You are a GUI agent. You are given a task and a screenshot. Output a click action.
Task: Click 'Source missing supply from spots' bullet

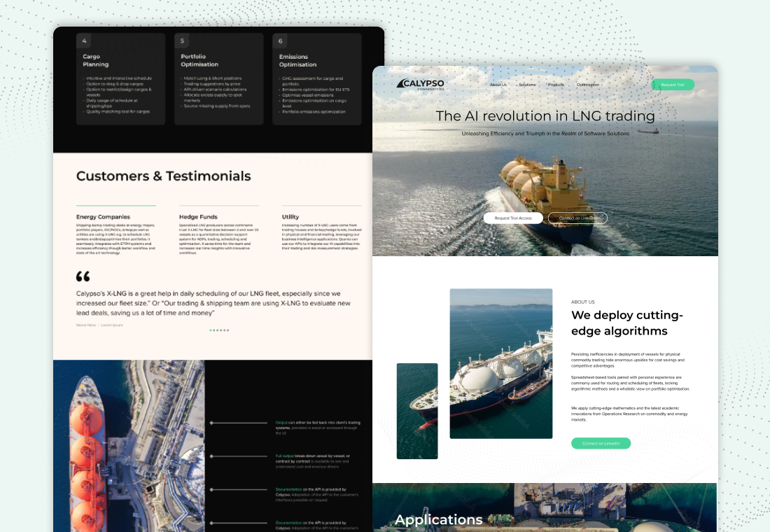point(216,106)
